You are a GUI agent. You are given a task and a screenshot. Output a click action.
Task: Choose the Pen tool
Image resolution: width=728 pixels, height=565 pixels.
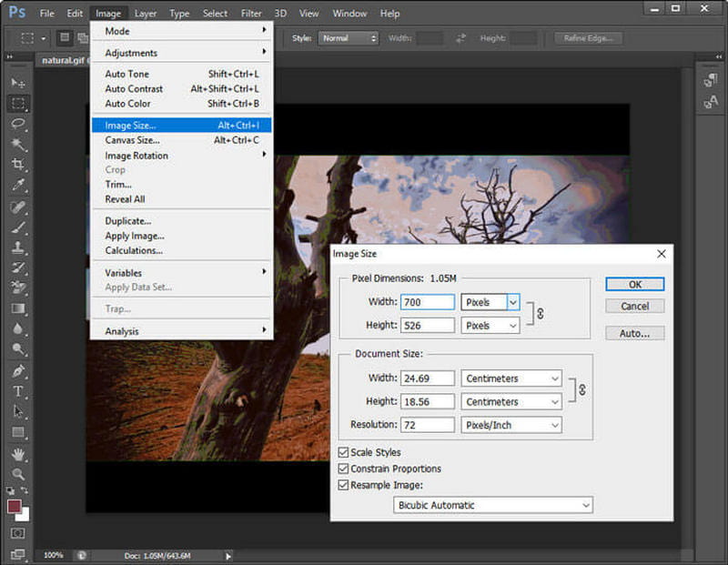(x=17, y=371)
